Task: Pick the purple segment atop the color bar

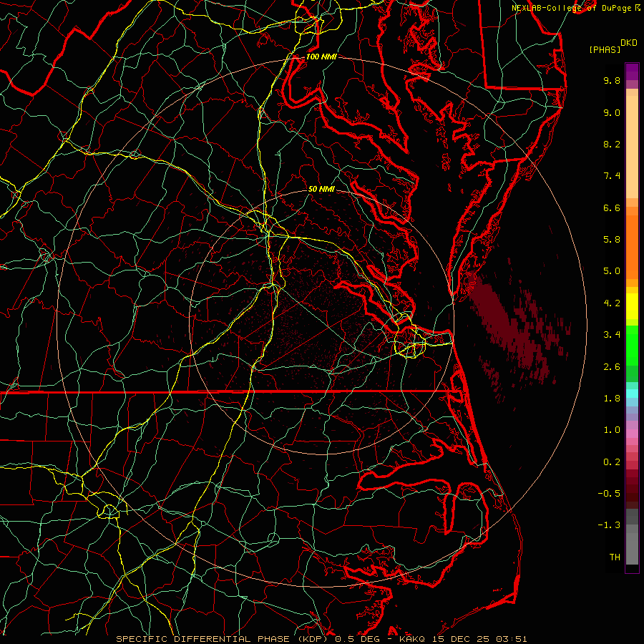Action: tap(632, 72)
